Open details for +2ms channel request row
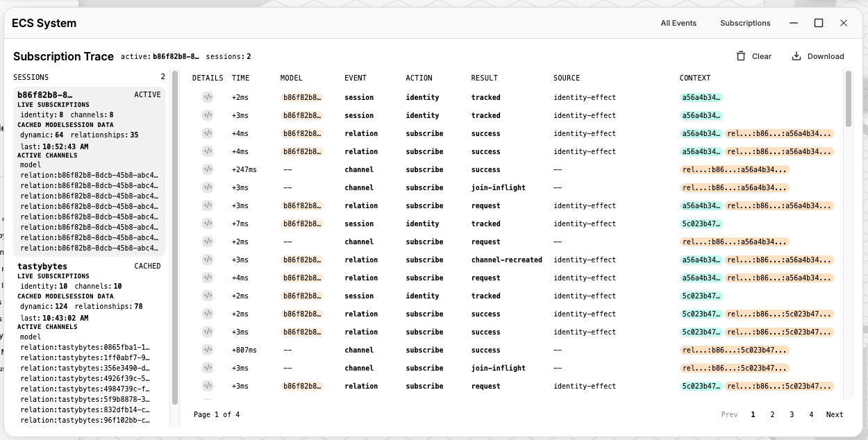 (x=208, y=242)
